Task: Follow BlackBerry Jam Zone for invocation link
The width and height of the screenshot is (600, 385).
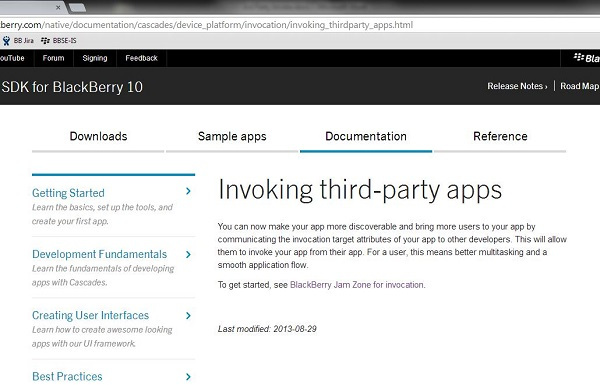Action: coord(357,285)
